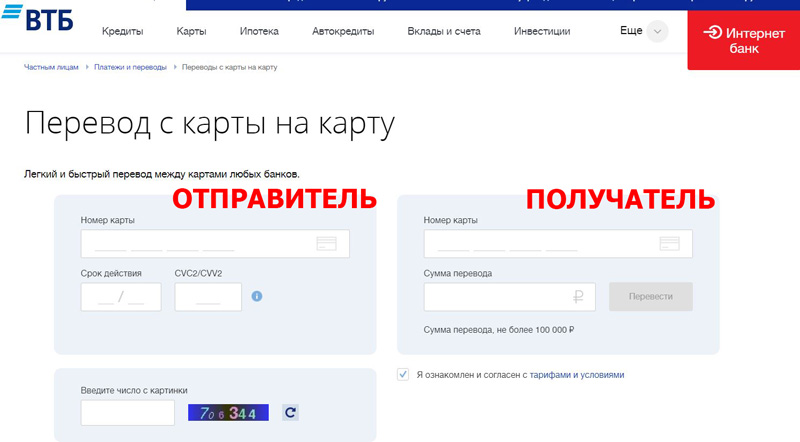
Task: Click label Введите число с картинки
Action: pos(134,390)
